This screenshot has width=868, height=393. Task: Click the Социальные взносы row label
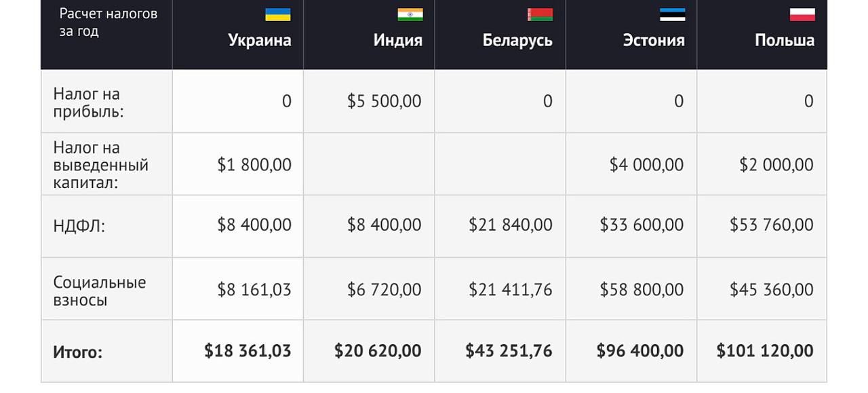[99, 291]
